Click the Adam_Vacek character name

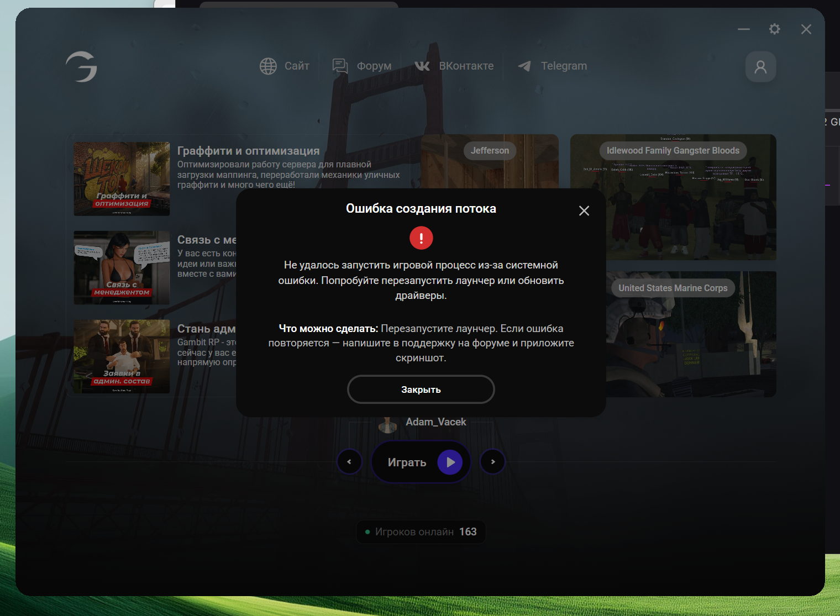coord(436,422)
